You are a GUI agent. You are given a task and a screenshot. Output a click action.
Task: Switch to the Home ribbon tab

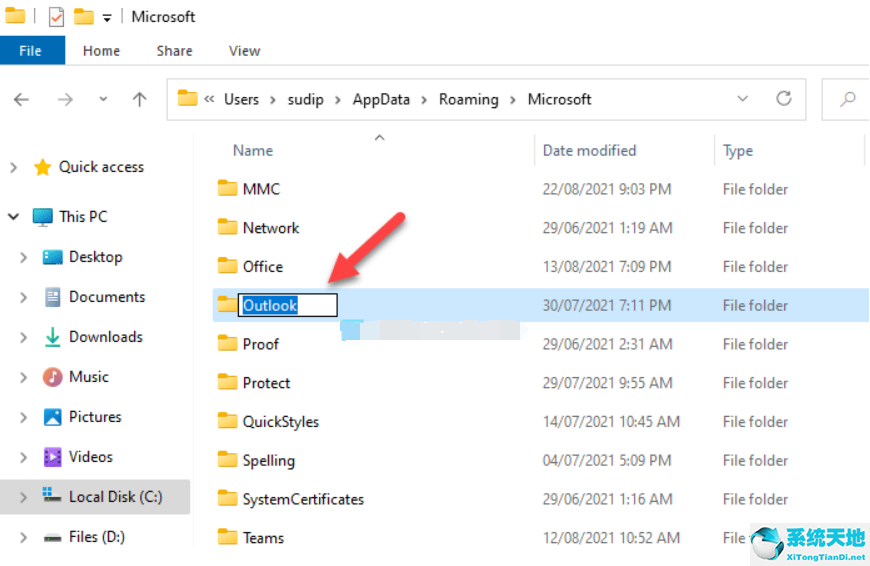101,50
